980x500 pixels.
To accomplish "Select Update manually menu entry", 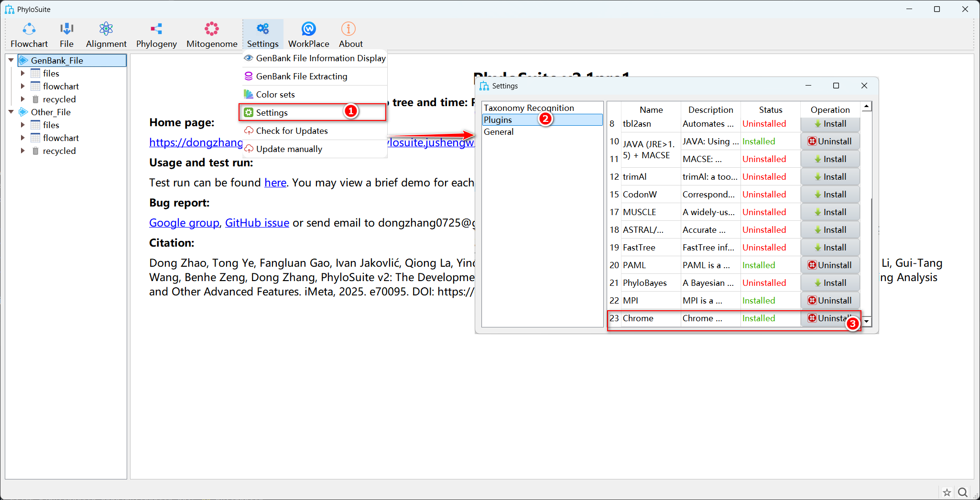I will tap(315, 149).
